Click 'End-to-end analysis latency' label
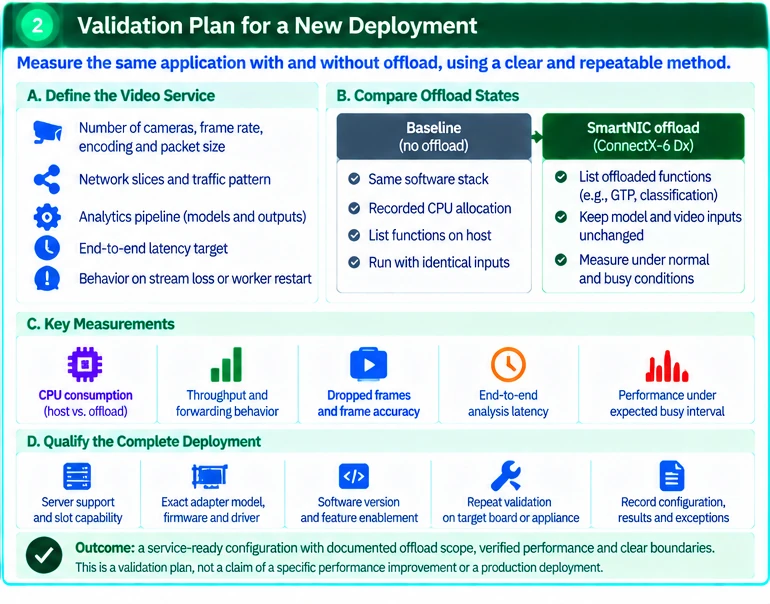 tap(508, 403)
